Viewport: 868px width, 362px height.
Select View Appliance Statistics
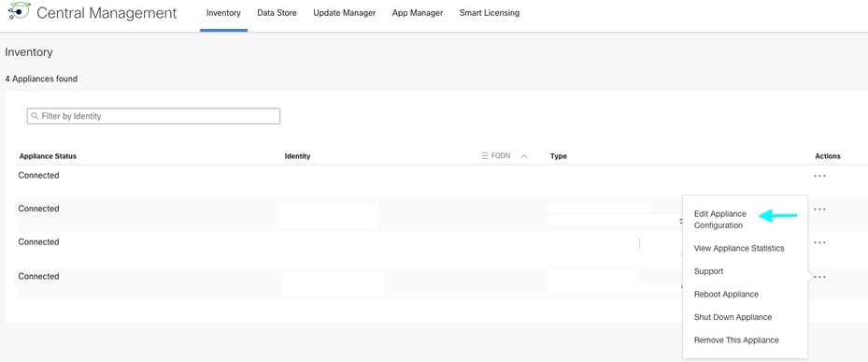(739, 249)
